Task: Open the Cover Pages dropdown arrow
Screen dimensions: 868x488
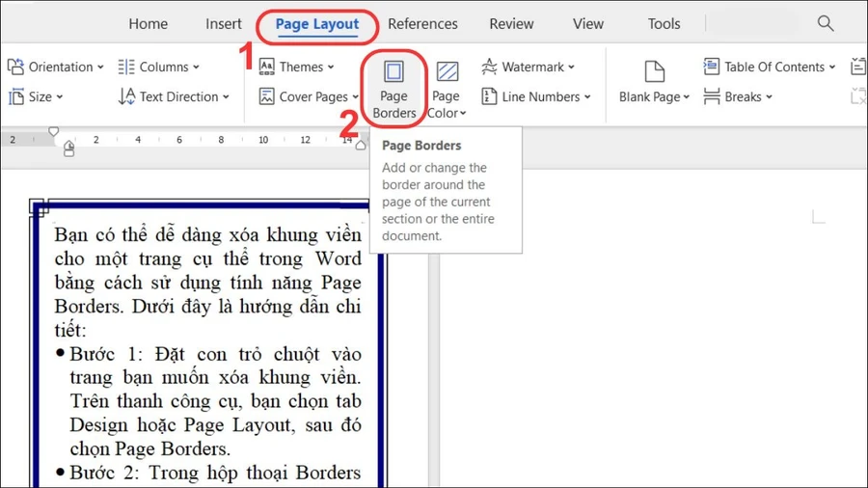Action: point(355,96)
